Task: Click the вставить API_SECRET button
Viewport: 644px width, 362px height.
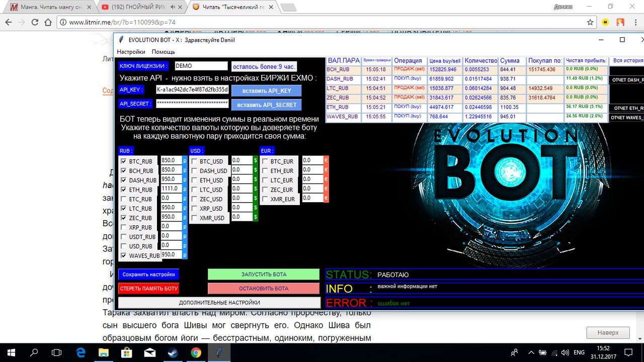Action: tap(266, 105)
